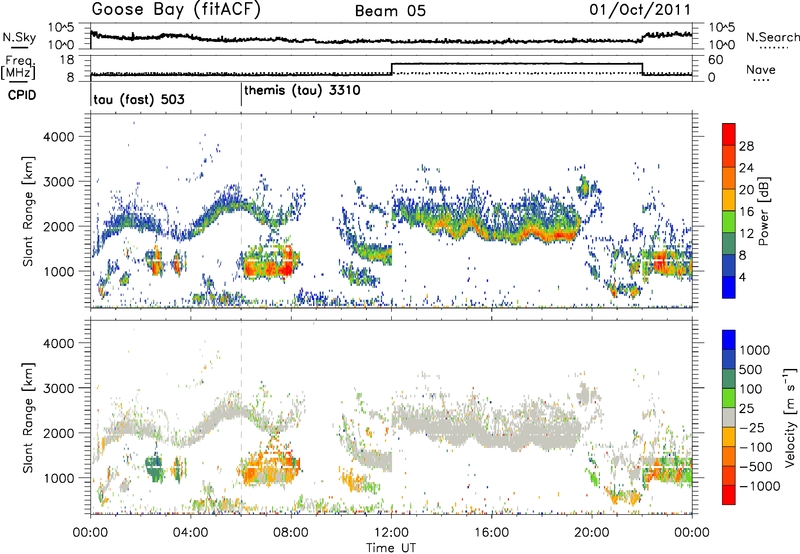Screen dimensions: 800x554
Task: Click the Slant Range label of the power panel
Action: pos(28,211)
